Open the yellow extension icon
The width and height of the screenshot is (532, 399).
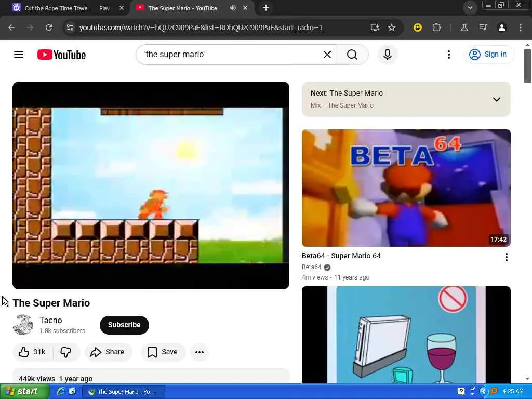pos(418,28)
